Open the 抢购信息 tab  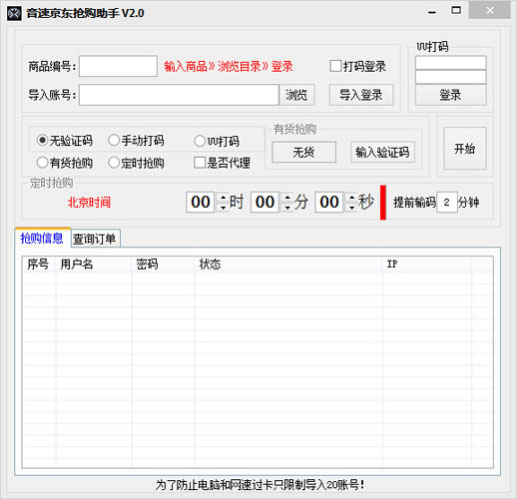pyautogui.click(x=42, y=238)
